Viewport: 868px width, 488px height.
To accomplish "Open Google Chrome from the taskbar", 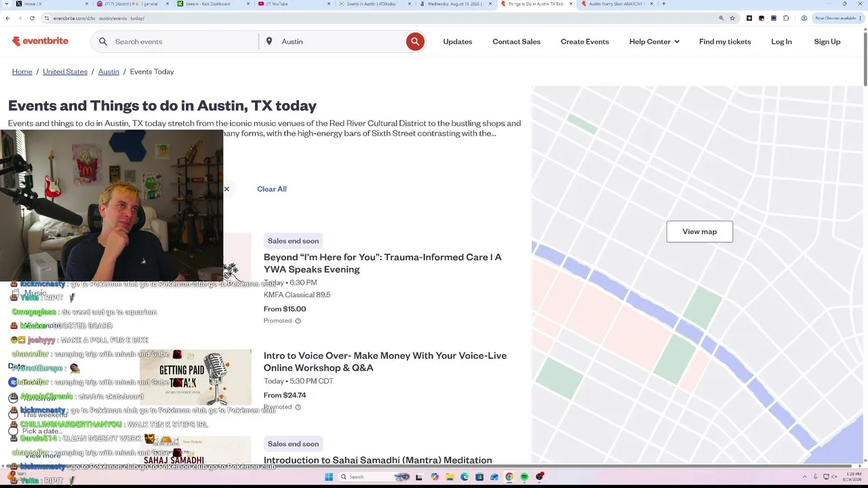I will tap(509, 477).
